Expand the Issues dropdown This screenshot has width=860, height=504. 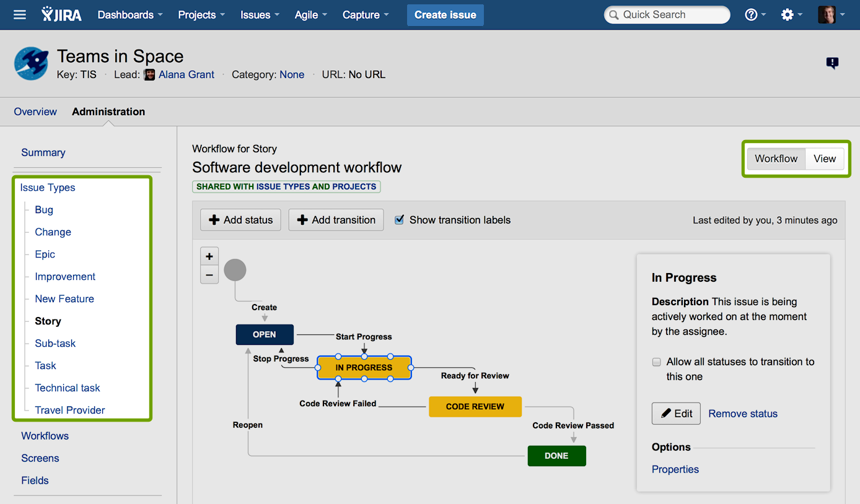point(260,15)
